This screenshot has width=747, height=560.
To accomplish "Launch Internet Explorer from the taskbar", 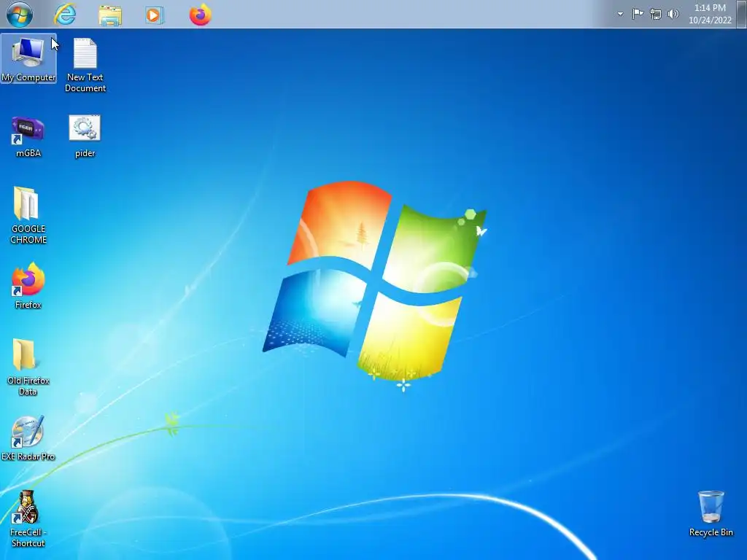I will pos(65,15).
